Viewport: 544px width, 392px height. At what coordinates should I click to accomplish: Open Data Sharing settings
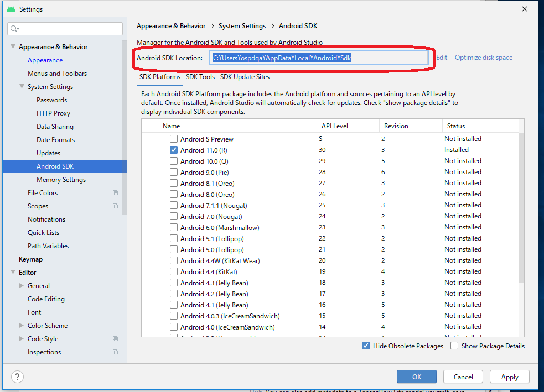tap(55, 127)
